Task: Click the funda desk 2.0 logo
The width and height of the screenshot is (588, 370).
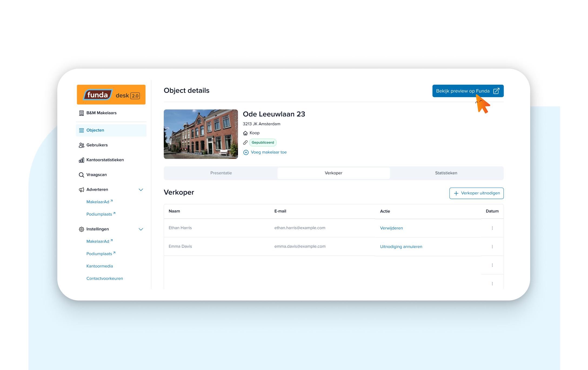Action: tap(111, 95)
